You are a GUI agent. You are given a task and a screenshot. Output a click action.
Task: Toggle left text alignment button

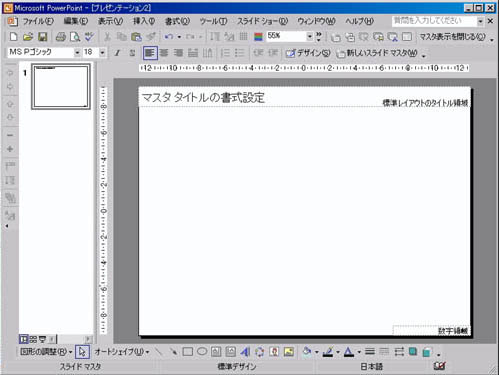tap(150, 53)
